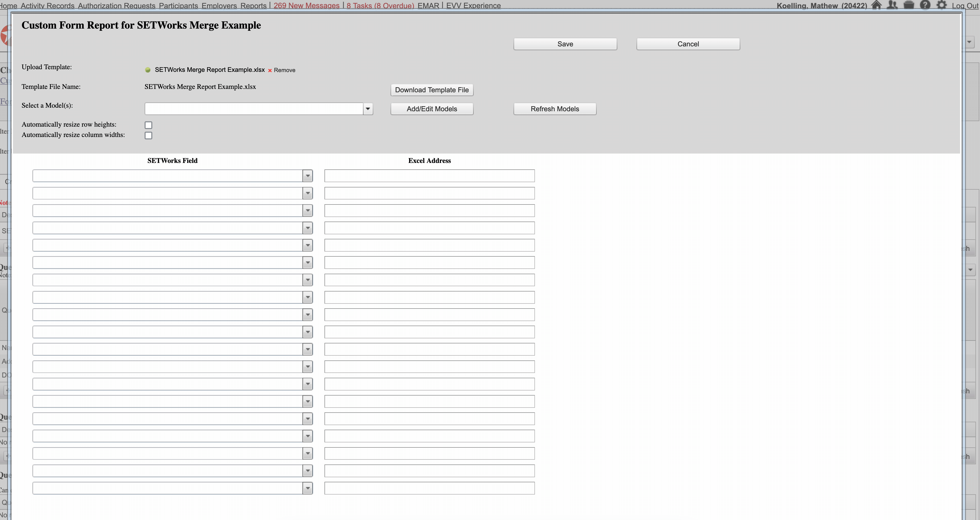
Task: Click the Download Template File button
Action: coord(432,89)
